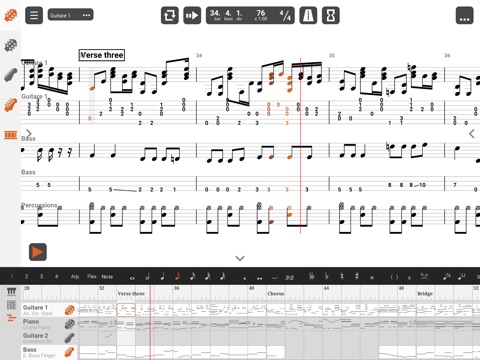Screen dimensions: 480x360
Task: Toggle the Guitare 2 electric guitar sidebar icon
Action: point(10,75)
